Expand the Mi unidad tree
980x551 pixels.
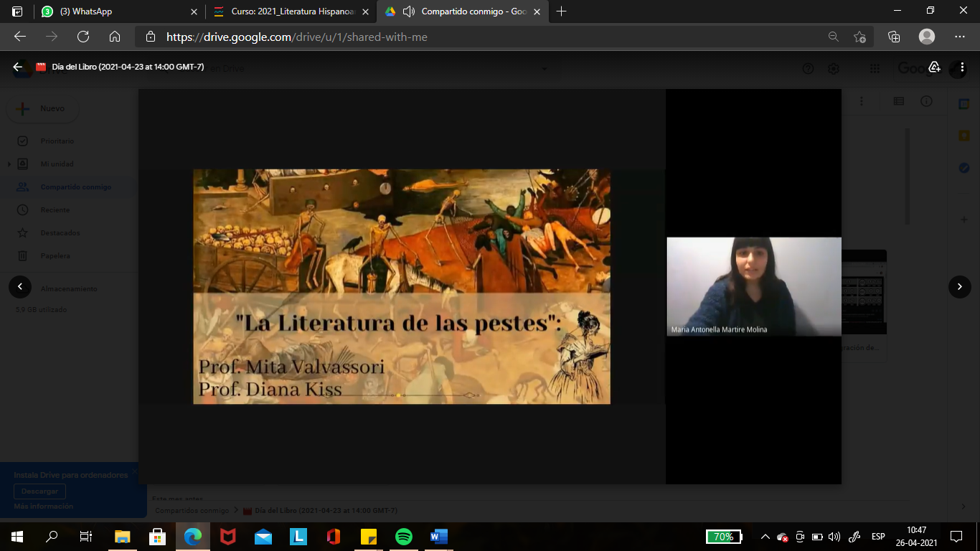(9, 164)
